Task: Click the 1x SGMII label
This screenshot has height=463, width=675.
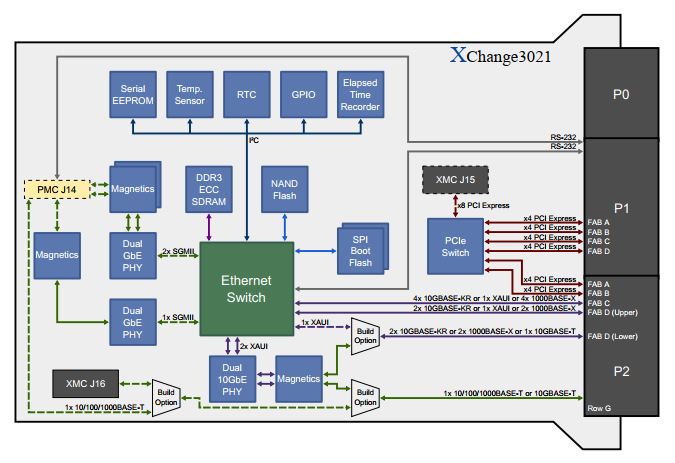Action: pos(178,318)
